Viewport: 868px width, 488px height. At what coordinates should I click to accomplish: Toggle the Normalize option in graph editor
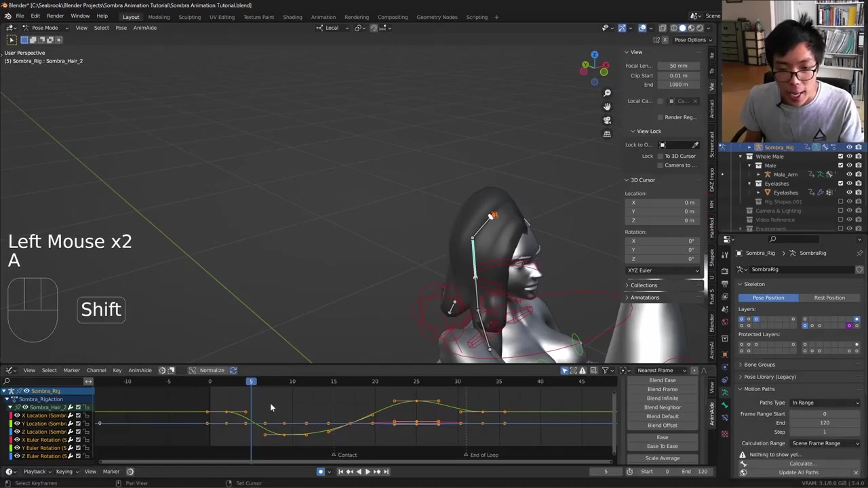[x=211, y=370]
